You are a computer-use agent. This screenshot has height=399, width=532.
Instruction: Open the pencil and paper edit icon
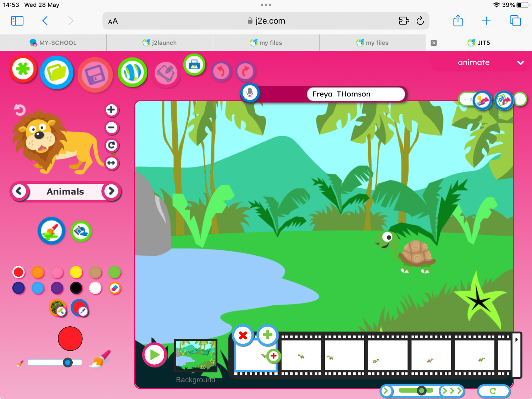[166, 73]
